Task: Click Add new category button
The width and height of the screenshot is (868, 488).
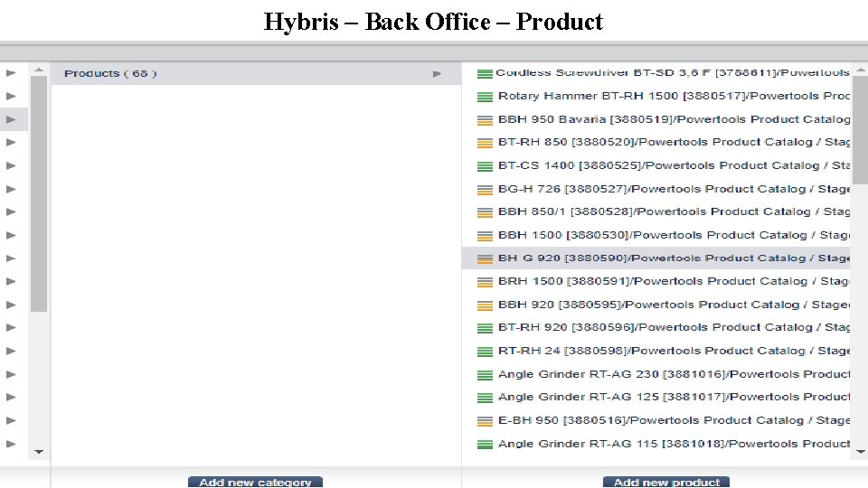Action: click(x=255, y=482)
